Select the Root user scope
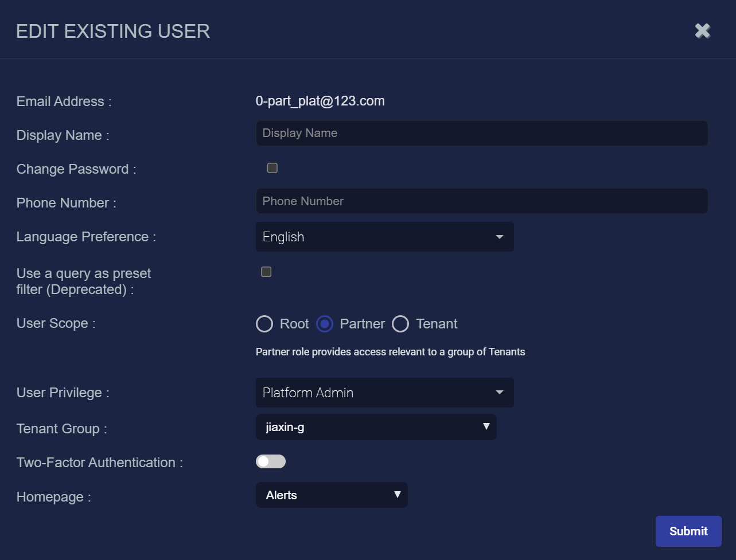The image size is (736, 560). pos(264,324)
